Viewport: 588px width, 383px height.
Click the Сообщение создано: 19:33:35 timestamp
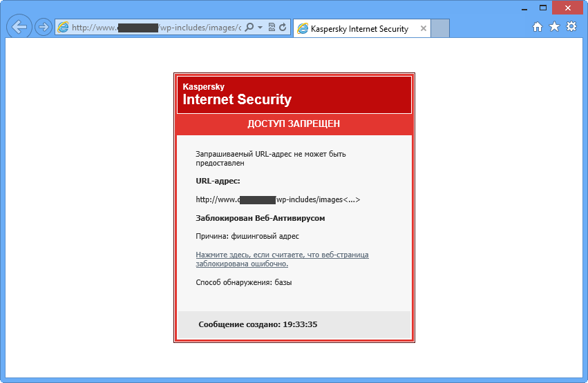pos(258,324)
